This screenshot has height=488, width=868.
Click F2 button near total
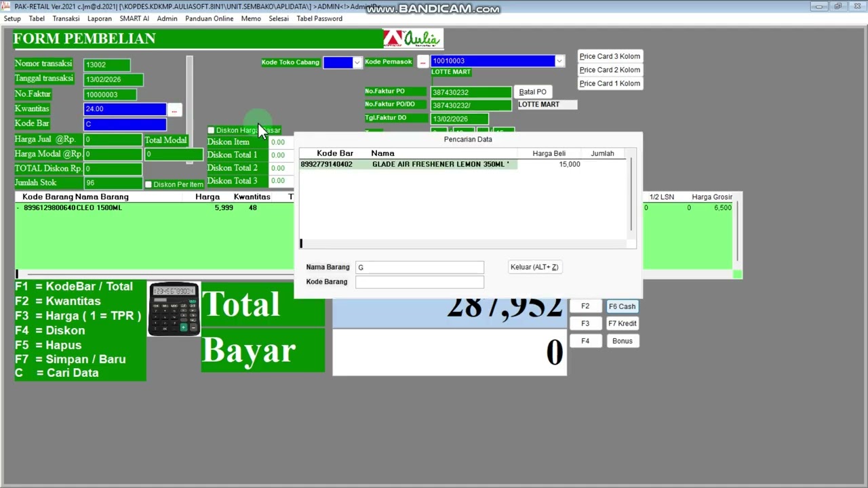(585, 306)
